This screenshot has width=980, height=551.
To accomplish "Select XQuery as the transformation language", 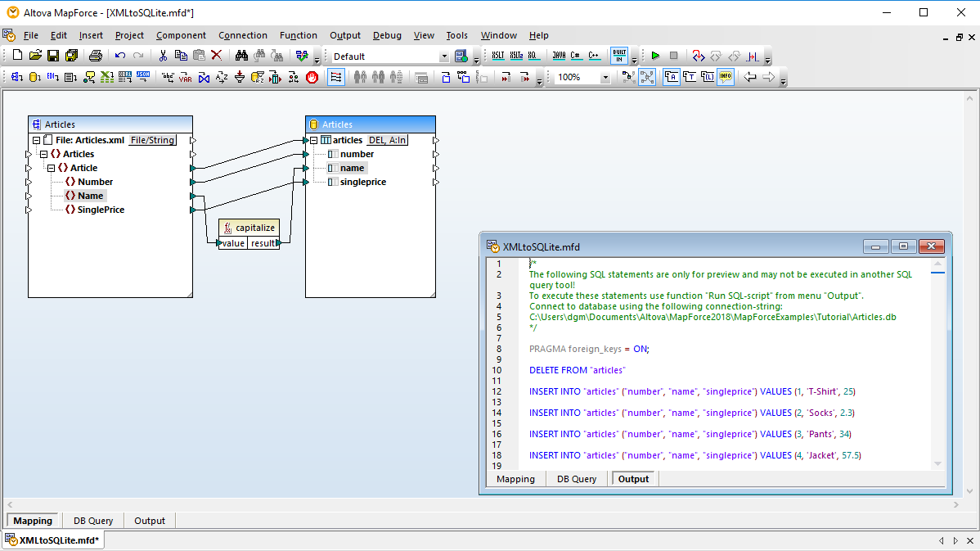I will (x=533, y=56).
